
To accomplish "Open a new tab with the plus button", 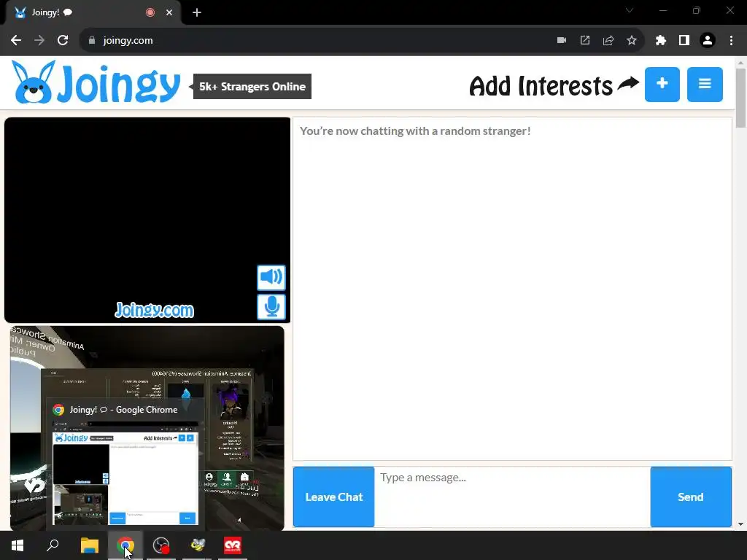I will tap(197, 12).
